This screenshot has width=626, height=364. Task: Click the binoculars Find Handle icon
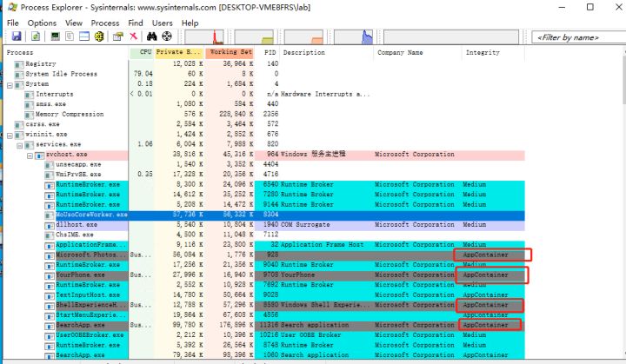pos(151,36)
